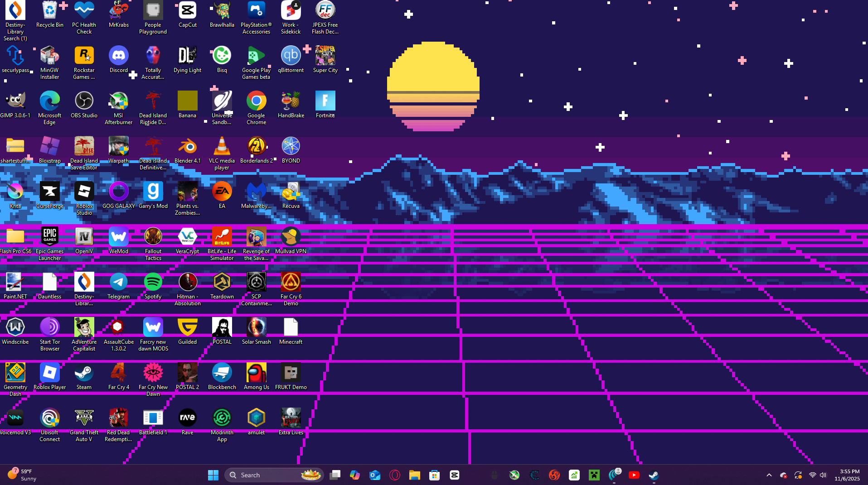Open the clock and date panel

tap(847, 475)
